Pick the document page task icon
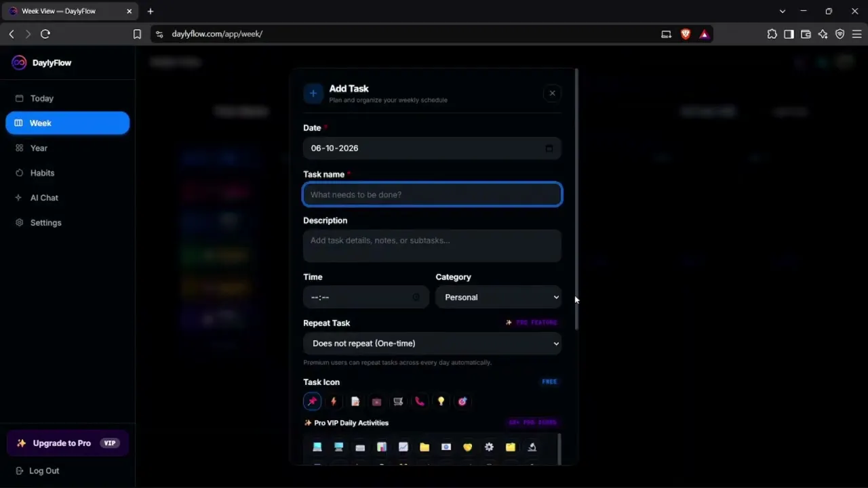The image size is (868, 488). coord(355,401)
